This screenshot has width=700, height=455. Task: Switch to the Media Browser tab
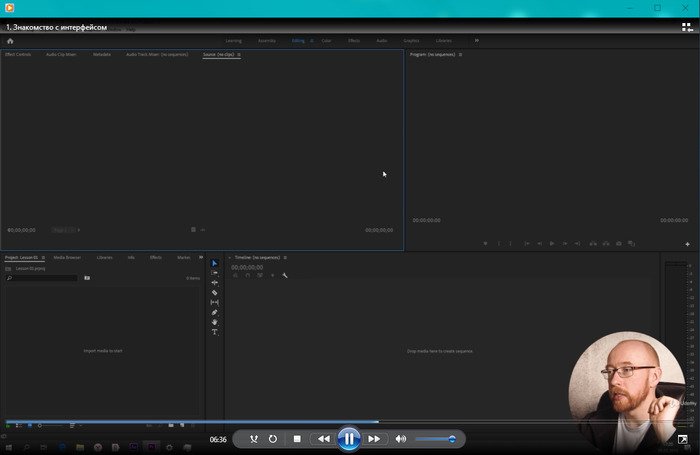point(67,257)
